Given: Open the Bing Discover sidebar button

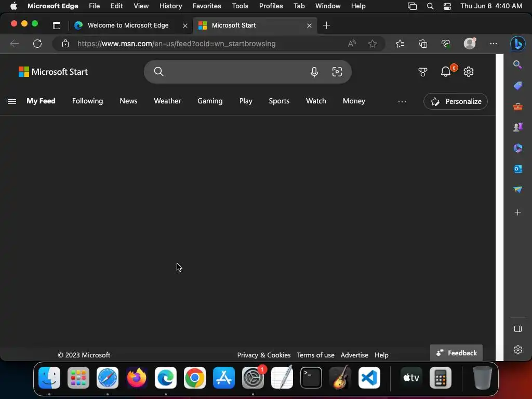Looking at the screenshot, I should (x=518, y=44).
